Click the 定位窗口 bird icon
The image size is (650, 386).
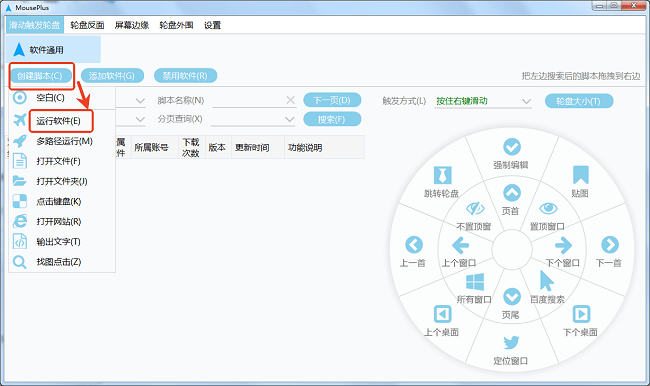pyautogui.click(x=512, y=342)
